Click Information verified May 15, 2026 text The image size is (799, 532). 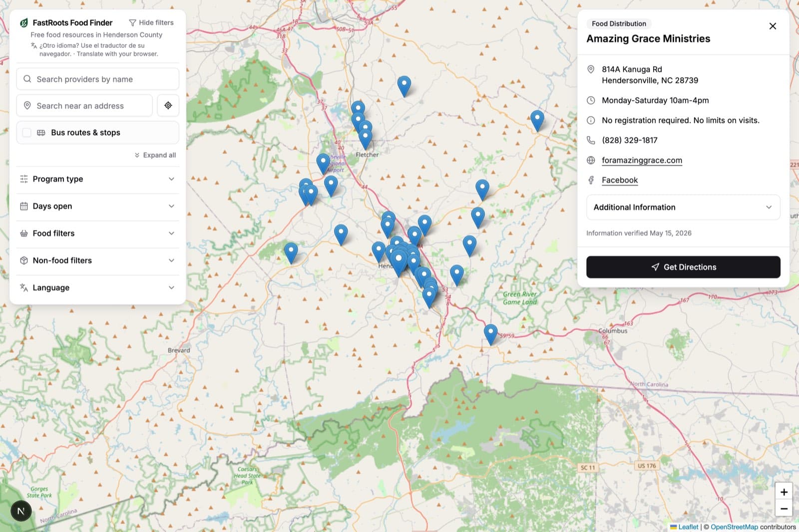[x=639, y=233]
